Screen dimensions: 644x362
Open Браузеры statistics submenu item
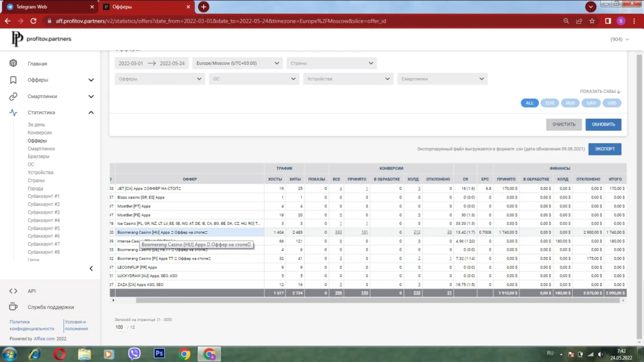[x=38, y=156]
